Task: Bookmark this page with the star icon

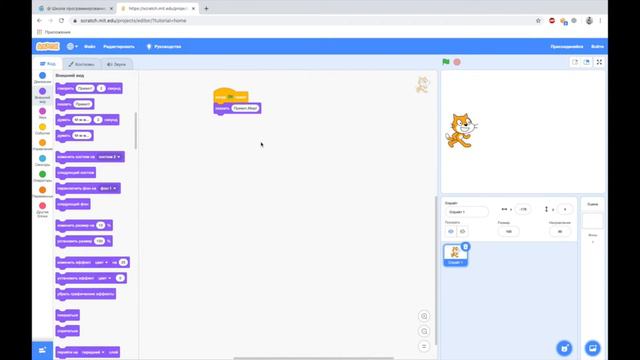Action: click(x=538, y=20)
